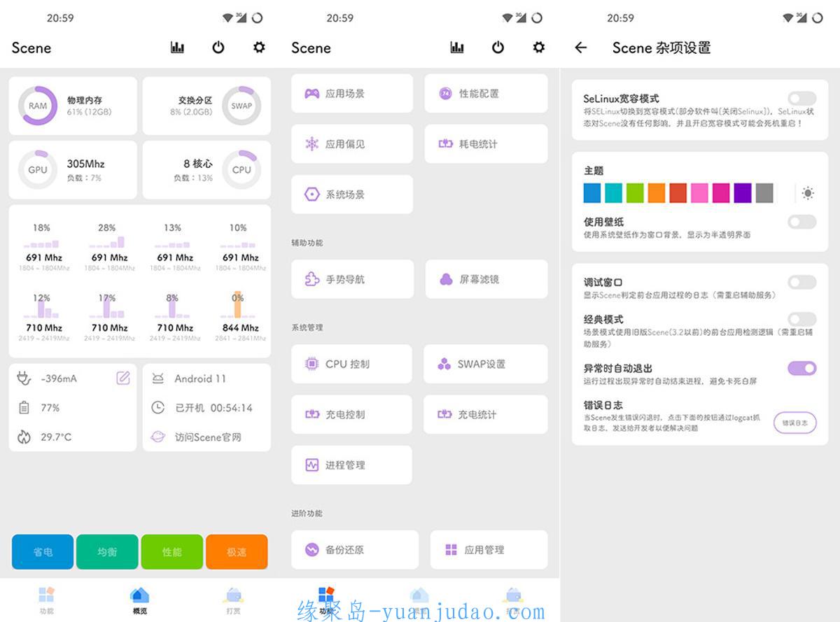Open 屏幕滤镜 tile
Image resolution: width=840 pixels, height=622 pixels.
[486, 279]
